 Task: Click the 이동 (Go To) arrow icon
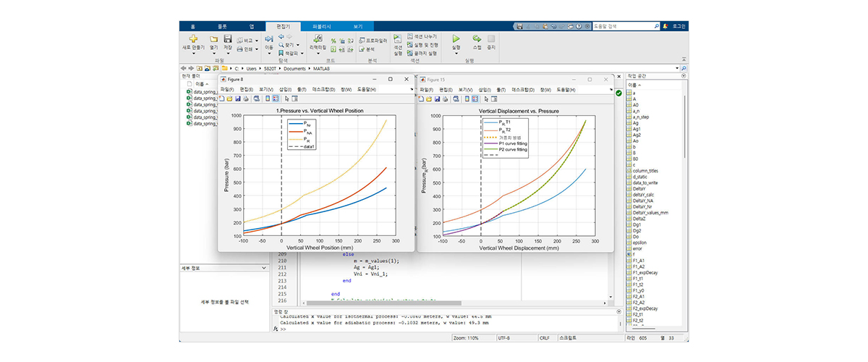[269, 39]
